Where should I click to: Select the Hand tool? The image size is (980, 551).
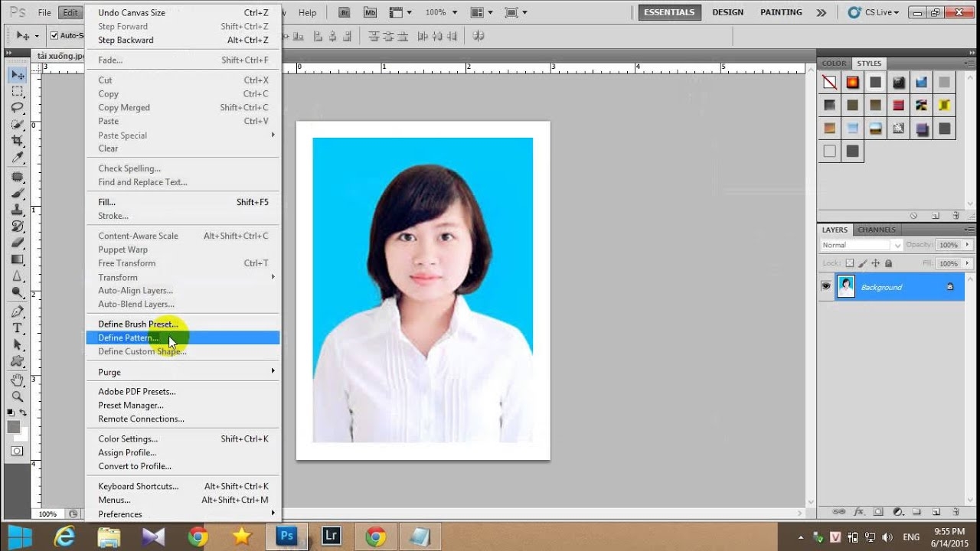pyautogui.click(x=18, y=380)
